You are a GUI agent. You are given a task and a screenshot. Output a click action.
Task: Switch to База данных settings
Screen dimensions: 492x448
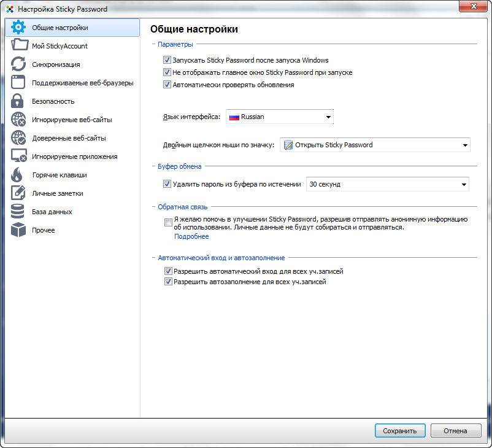point(72,212)
